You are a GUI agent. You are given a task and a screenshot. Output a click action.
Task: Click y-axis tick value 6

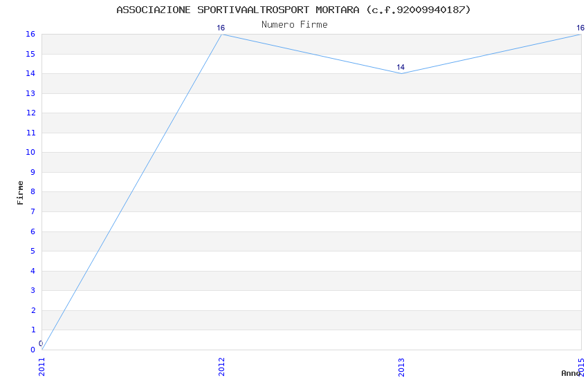point(33,231)
